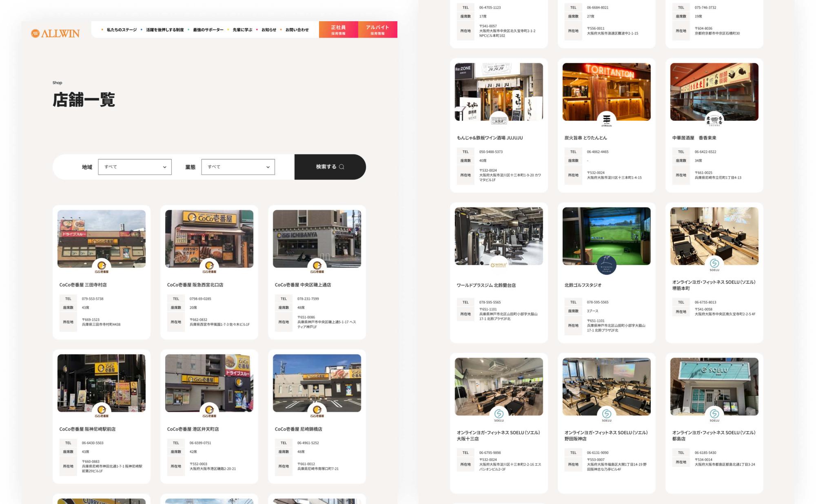The image size is (816, 504).
Task: Open the 業態 business type dropdown
Action: tap(238, 167)
